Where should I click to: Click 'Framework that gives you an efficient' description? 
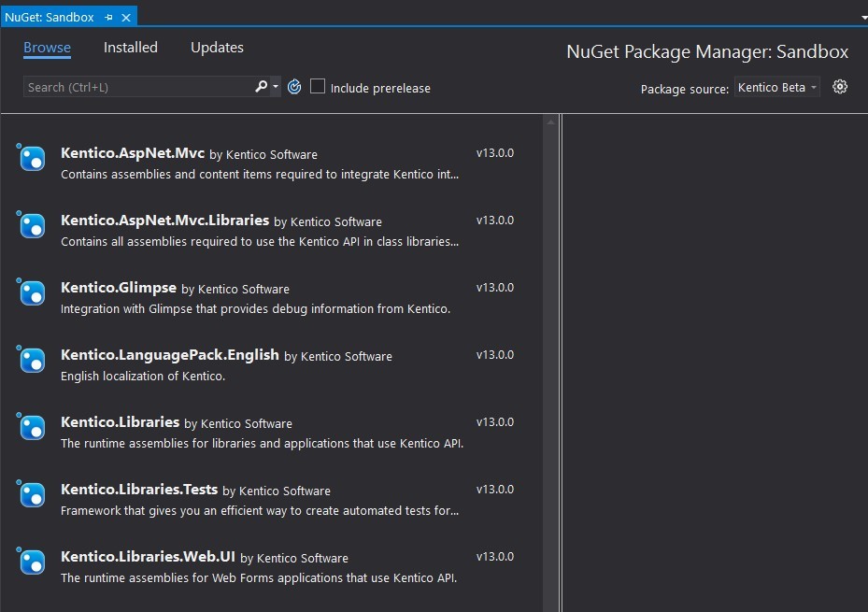(260, 511)
